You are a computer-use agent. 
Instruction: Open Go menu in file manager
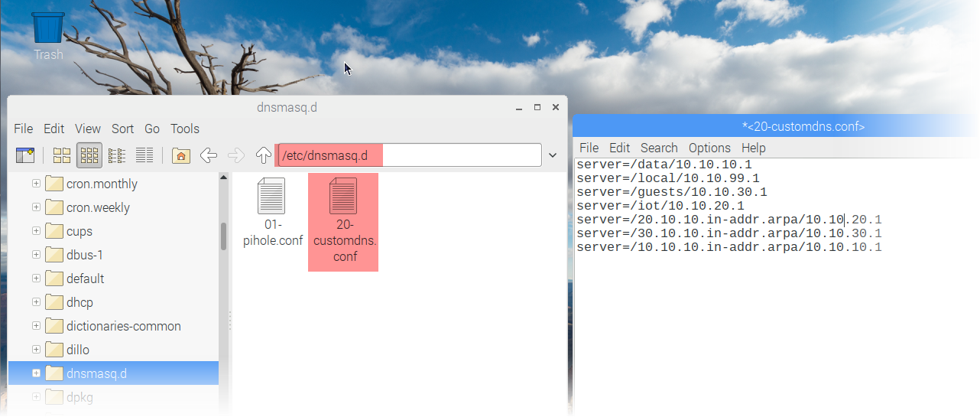(x=152, y=129)
